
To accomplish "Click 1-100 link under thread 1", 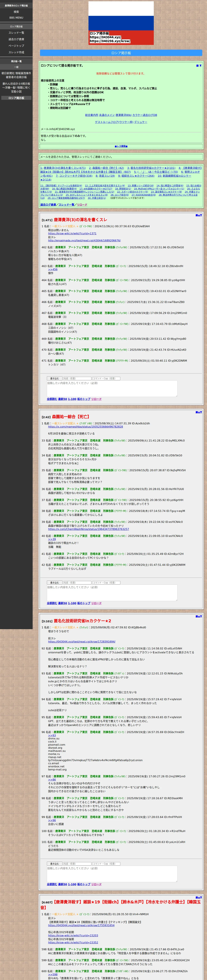I will pos(72,399).
